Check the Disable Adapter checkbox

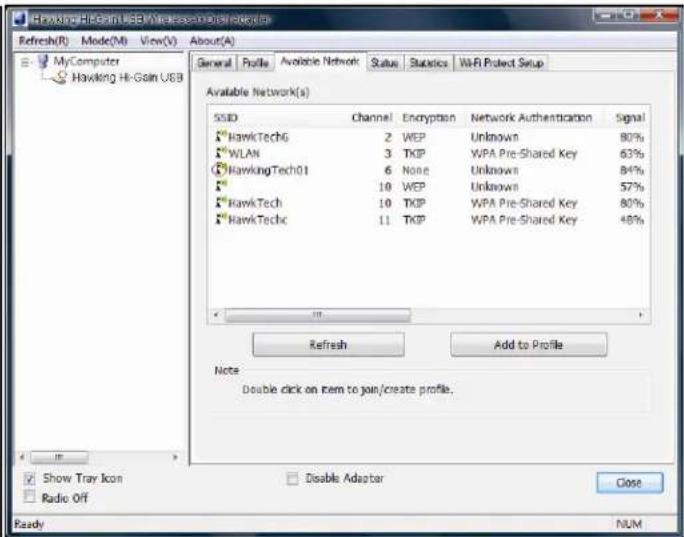pos(292,479)
